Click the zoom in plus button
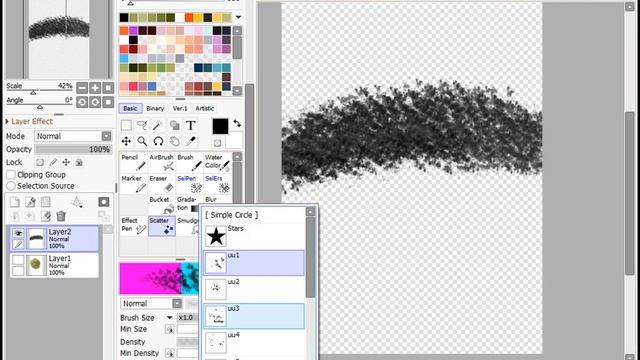This screenshot has height=360, width=640. click(x=95, y=88)
